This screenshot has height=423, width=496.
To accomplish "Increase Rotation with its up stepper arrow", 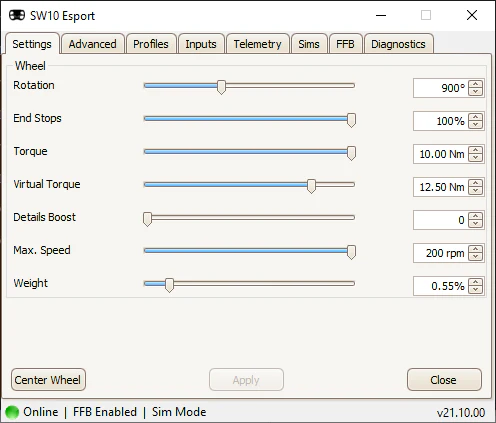I will [x=475, y=84].
